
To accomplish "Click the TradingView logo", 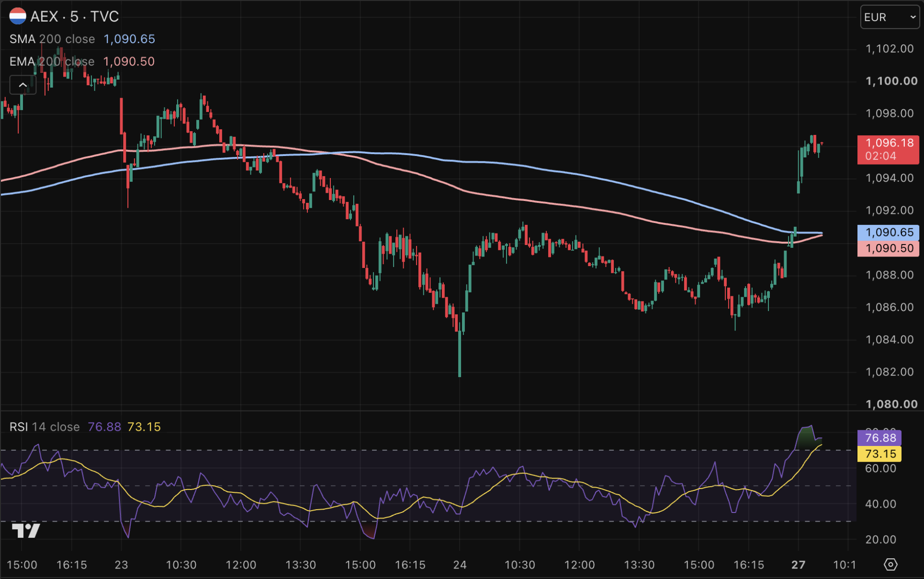I will [x=26, y=531].
